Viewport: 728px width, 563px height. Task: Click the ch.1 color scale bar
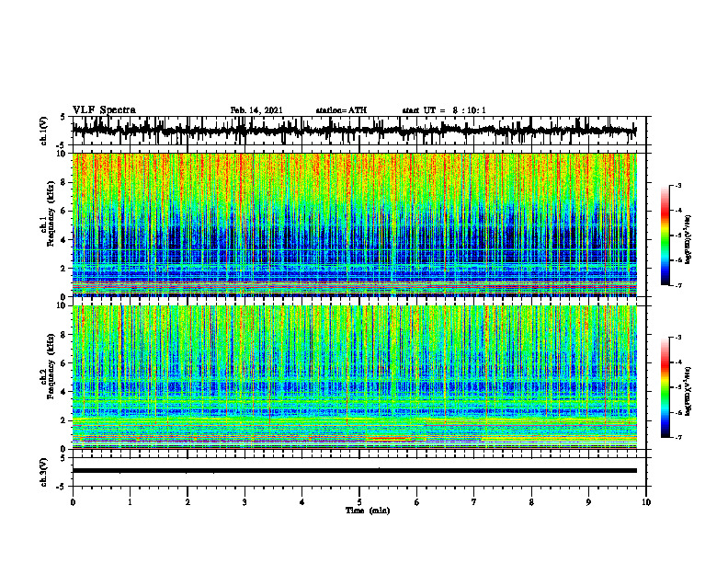pyautogui.click(x=665, y=236)
